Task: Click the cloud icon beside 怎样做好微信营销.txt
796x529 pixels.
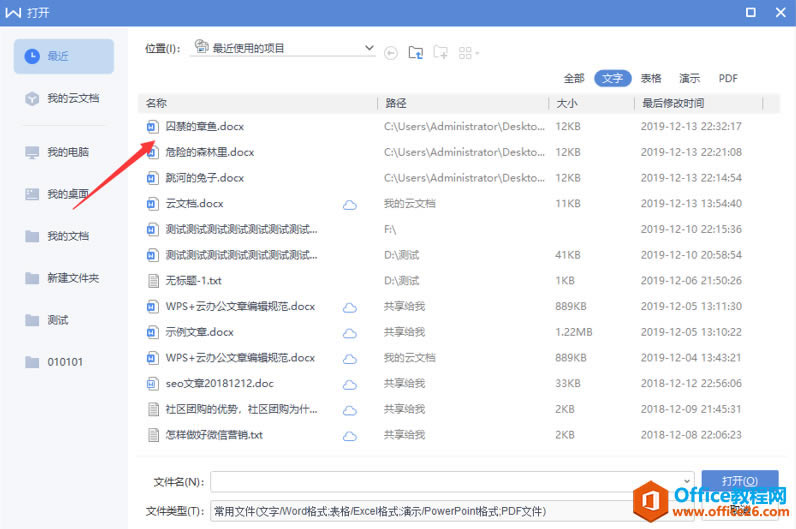Action: (x=350, y=436)
